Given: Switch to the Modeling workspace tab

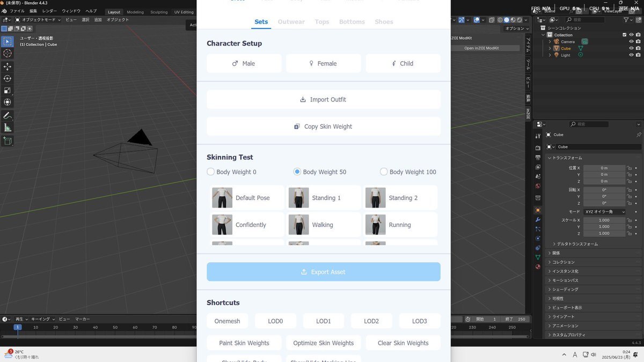Looking at the screenshot, I should pyautogui.click(x=135, y=12).
